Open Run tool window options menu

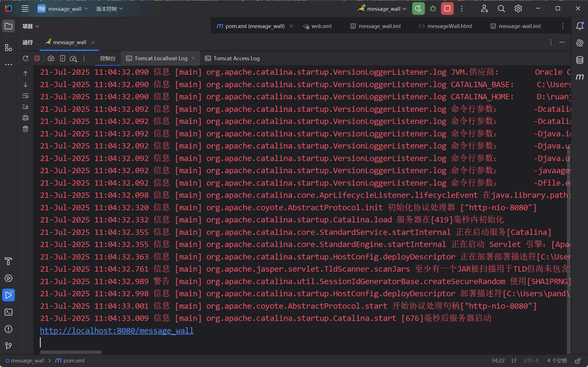click(551, 42)
